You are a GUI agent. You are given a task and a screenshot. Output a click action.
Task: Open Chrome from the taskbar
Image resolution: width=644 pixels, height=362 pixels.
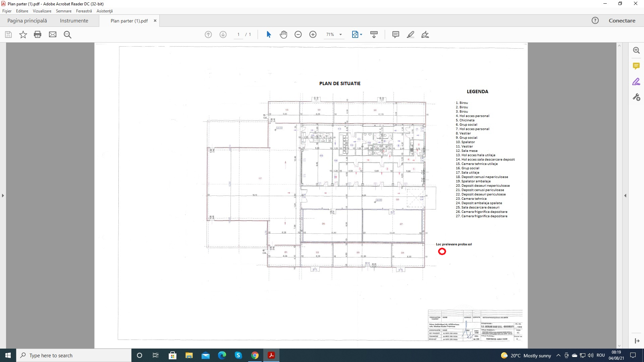(x=255, y=355)
